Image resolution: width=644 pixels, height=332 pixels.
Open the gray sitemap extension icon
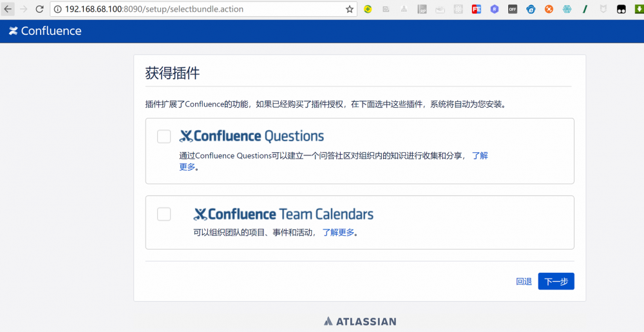click(404, 9)
